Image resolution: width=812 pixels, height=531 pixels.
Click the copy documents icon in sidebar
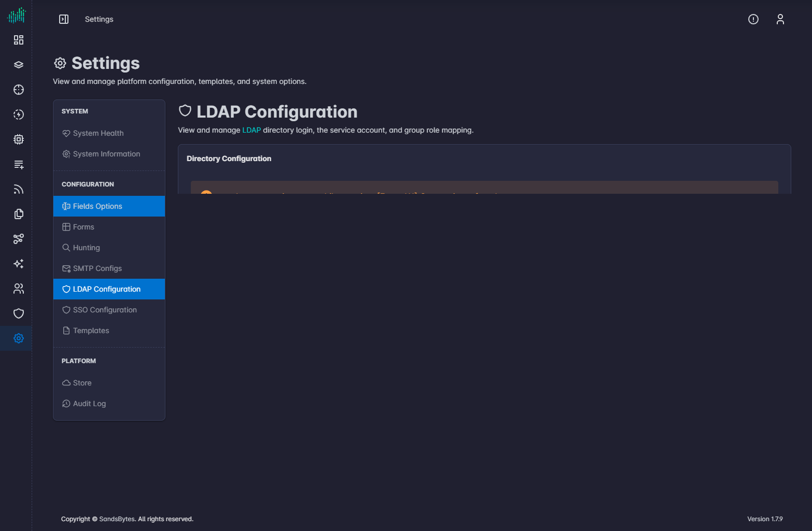[19, 214]
